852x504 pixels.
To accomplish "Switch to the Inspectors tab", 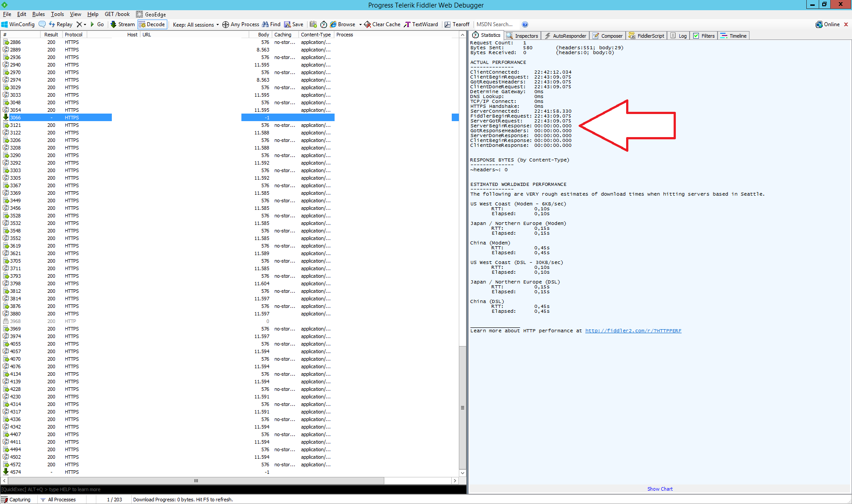I will [522, 35].
